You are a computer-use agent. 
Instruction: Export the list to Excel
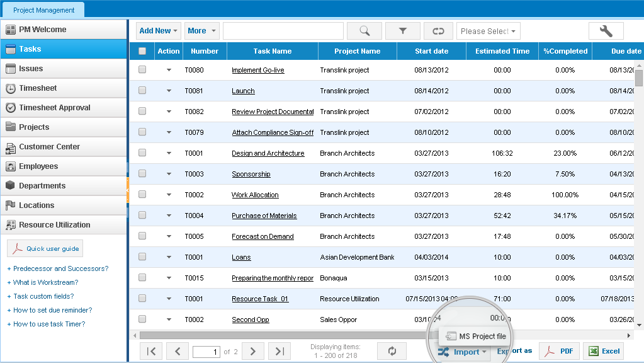604,351
